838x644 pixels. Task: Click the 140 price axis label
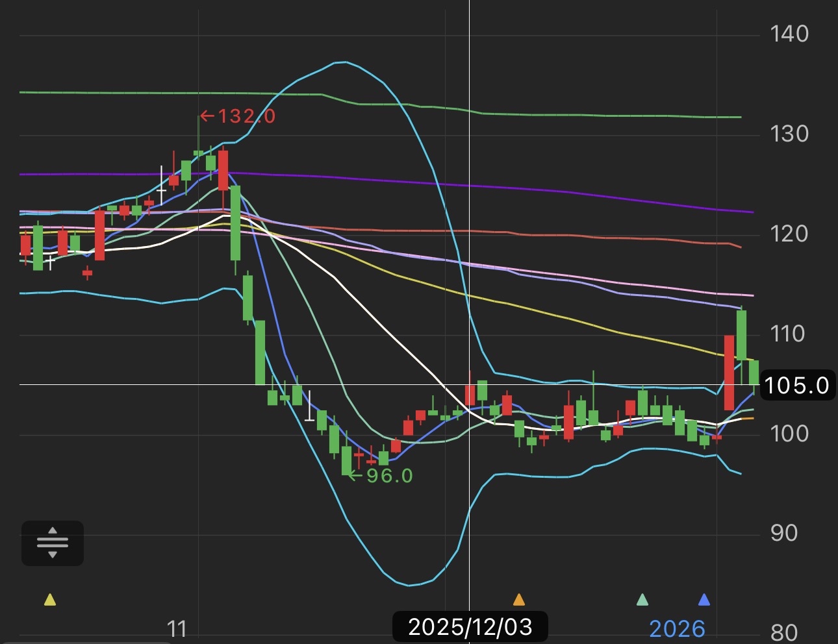point(789,34)
